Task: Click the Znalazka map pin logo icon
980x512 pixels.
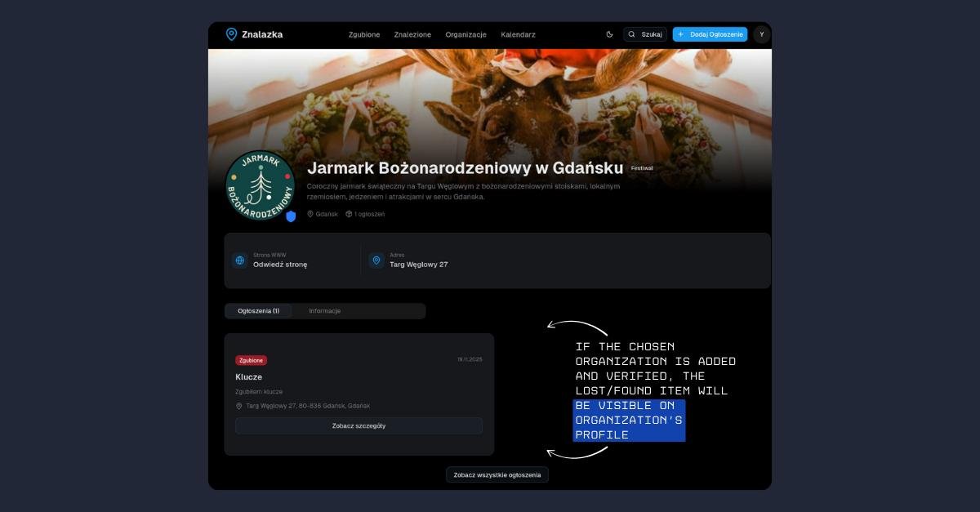Action: pos(231,34)
